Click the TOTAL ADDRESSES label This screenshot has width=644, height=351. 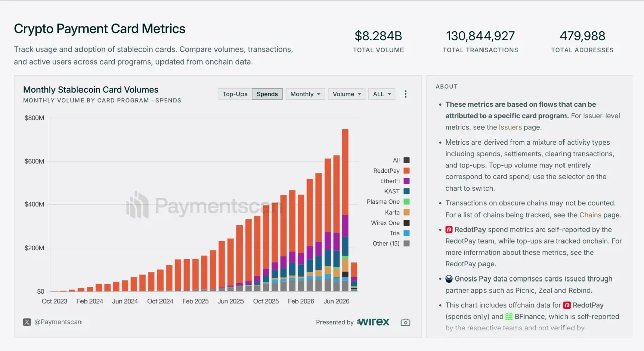click(x=583, y=50)
